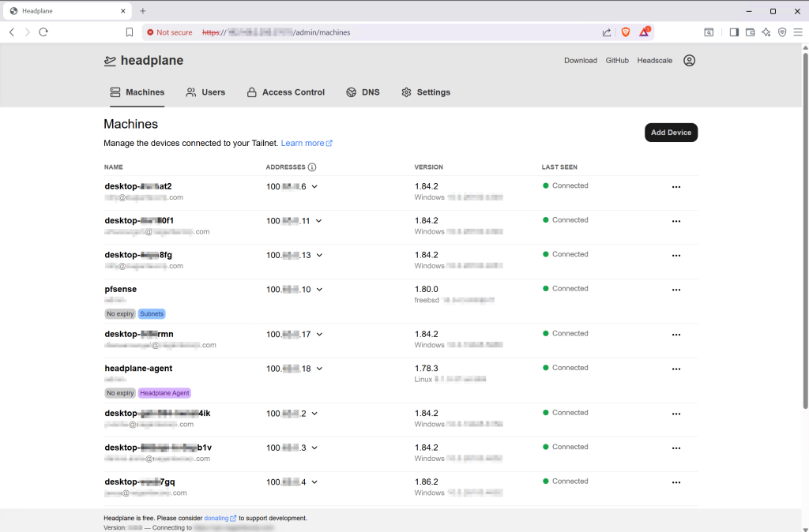Open the user account profile icon
The height and width of the screenshot is (532, 809).
pyautogui.click(x=689, y=60)
